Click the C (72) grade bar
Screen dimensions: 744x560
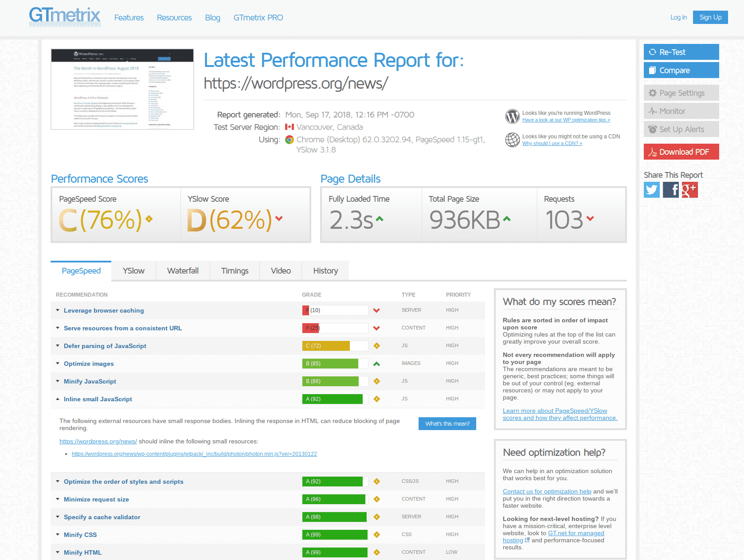pyautogui.click(x=335, y=346)
